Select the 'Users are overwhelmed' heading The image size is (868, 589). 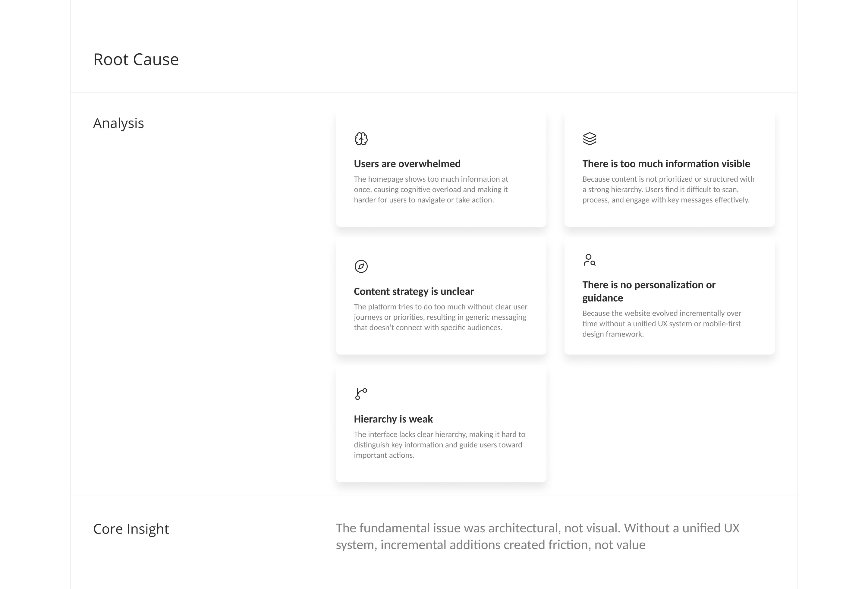407,164
